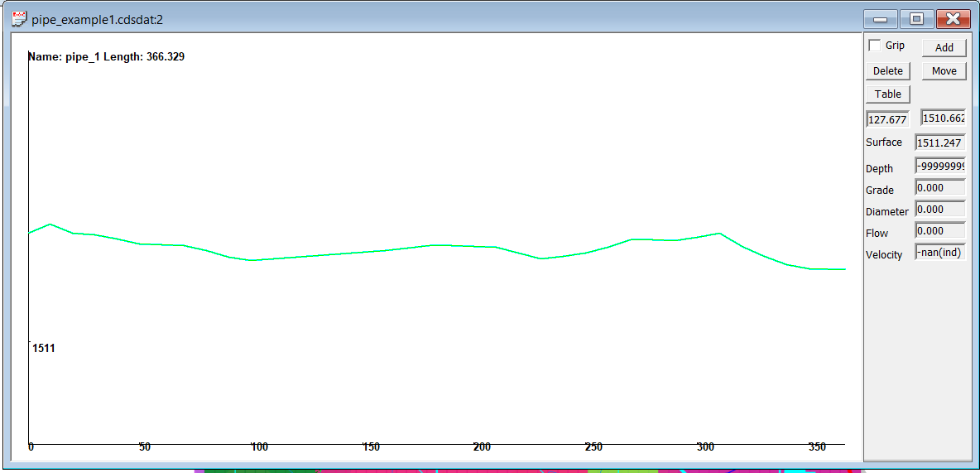Click the Move button

pyautogui.click(x=944, y=70)
